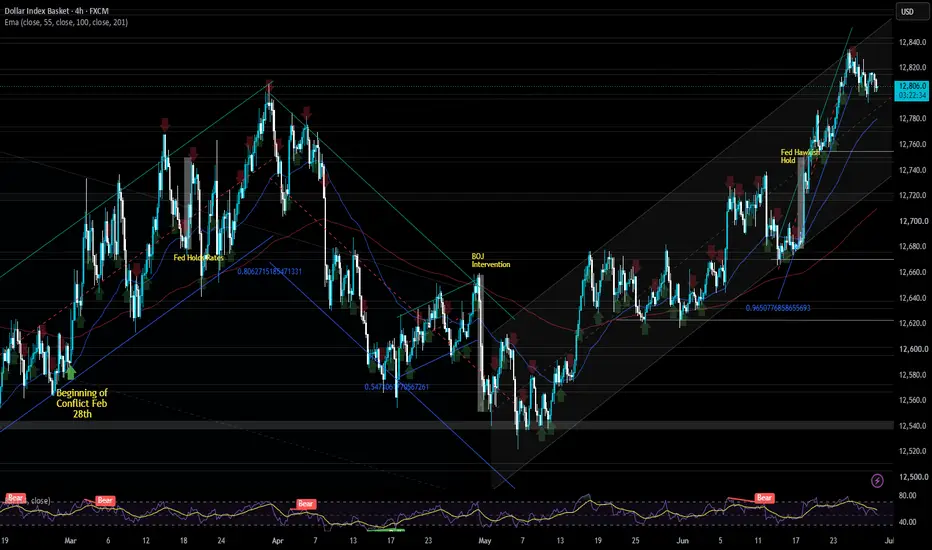Click the 40.00 RSI scale label
Image resolution: width=932 pixels, height=550 pixels.
tap(907, 522)
